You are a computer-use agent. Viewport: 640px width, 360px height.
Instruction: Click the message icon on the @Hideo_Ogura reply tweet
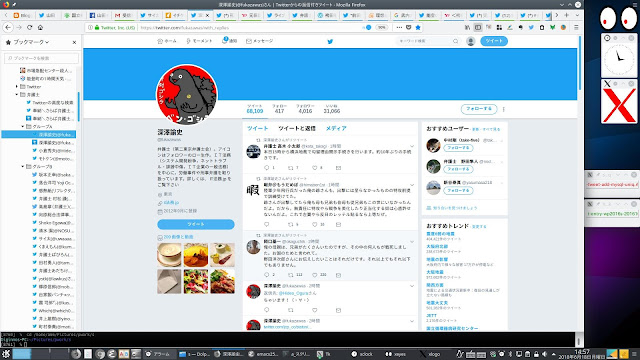(338, 310)
